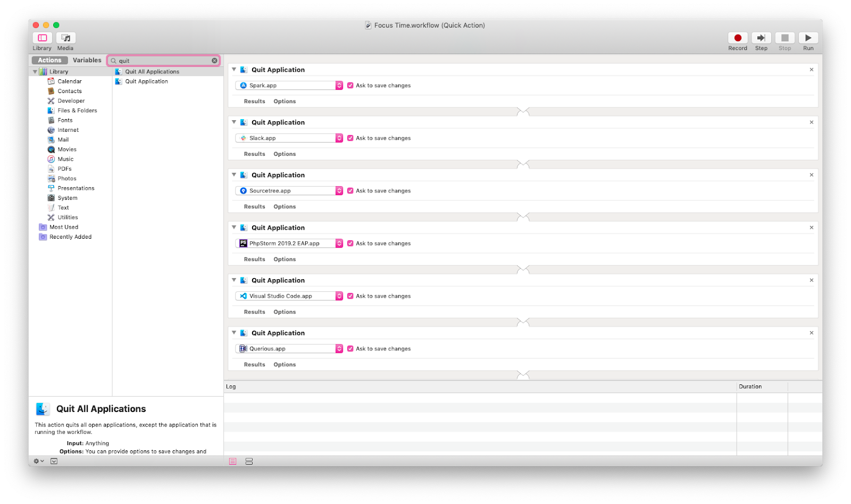Toggle the description pane icon at bottom left
Screen dimensions: 851x504
point(54,461)
